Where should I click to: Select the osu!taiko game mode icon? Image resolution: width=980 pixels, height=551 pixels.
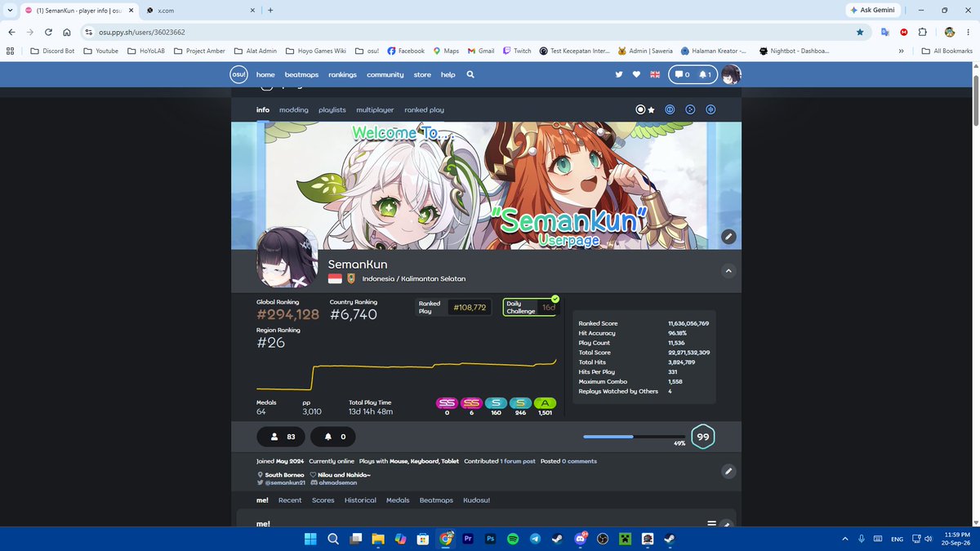[670, 109]
